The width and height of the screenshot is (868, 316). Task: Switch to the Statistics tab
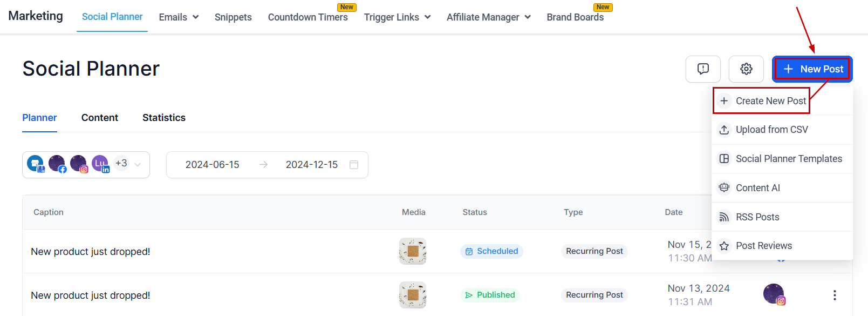pos(163,118)
